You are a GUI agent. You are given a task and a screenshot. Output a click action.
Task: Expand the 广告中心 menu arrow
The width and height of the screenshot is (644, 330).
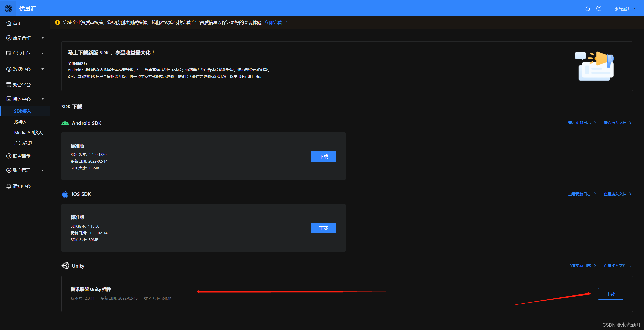click(43, 53)
